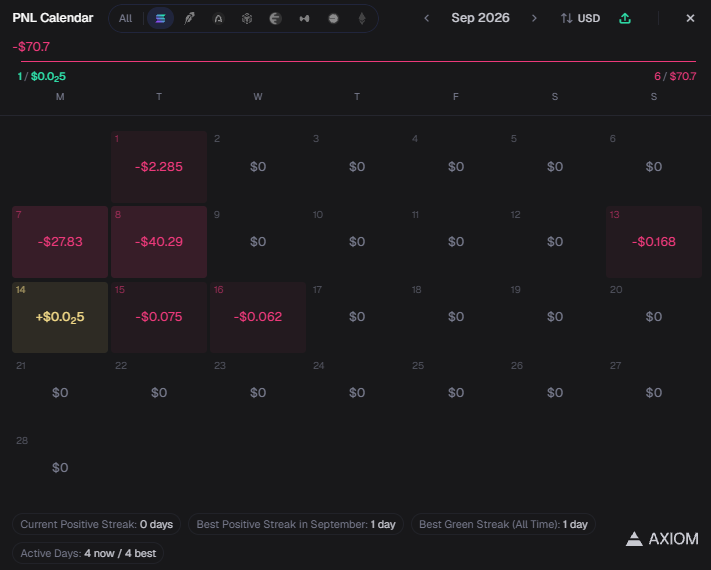This screenshot has width=711, height=570.
Task: Select the BNB cube chain filter icon
Action: pyautogui.click(x=247, y=19)
